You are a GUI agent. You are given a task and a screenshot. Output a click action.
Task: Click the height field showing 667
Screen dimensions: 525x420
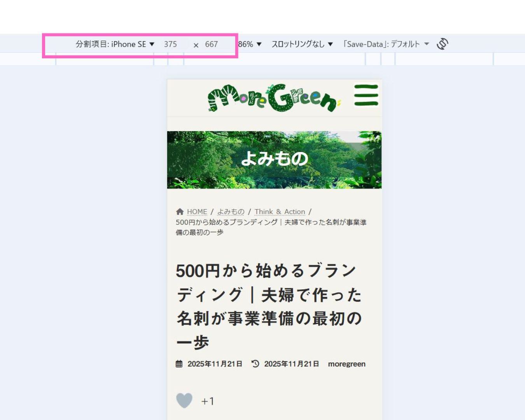[x=212, y=44]
